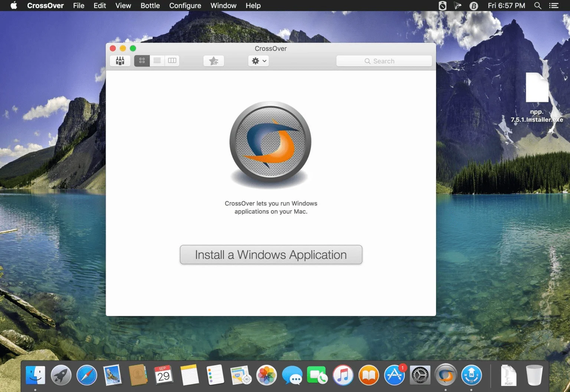
Task: Open the Apple menu
Action: pyautogui.click(x=14, y=6)
